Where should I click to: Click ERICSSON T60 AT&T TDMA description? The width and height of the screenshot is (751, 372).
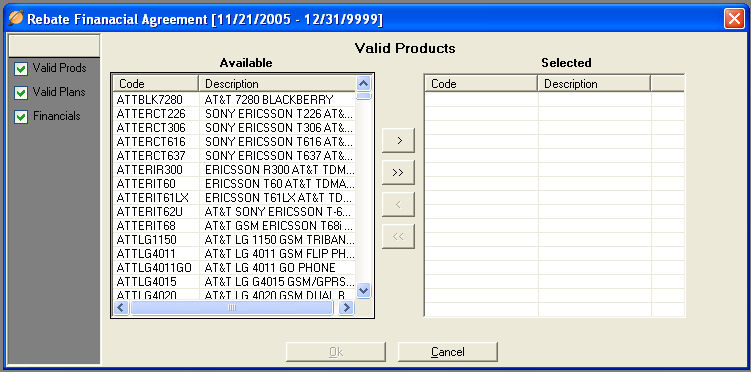coord(280,184)
